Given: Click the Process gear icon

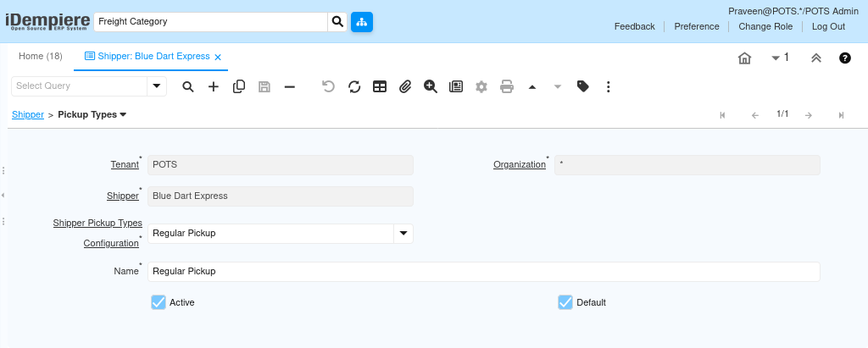Looking at the screenshot, I should 481,87.
